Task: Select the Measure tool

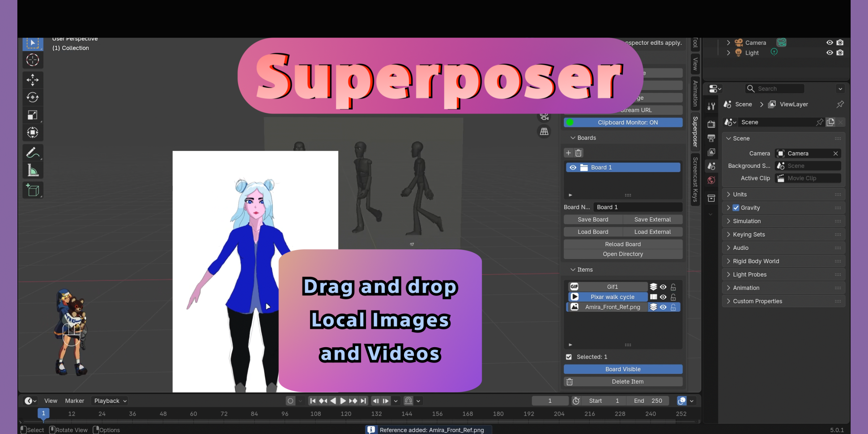Action: click(33, 170)
